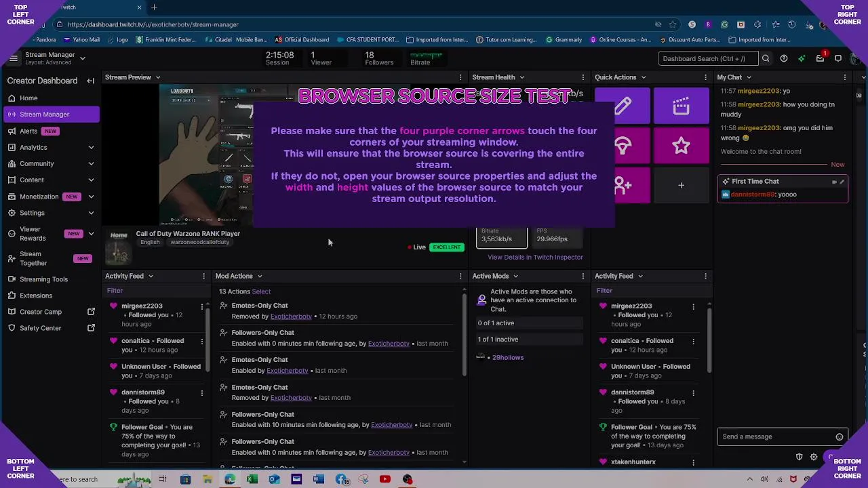Screen dimensions: 868x488
Task: Open options for mirgeez2203 follow, left feed
Action: pyautogui.click(x=201, y=307)
